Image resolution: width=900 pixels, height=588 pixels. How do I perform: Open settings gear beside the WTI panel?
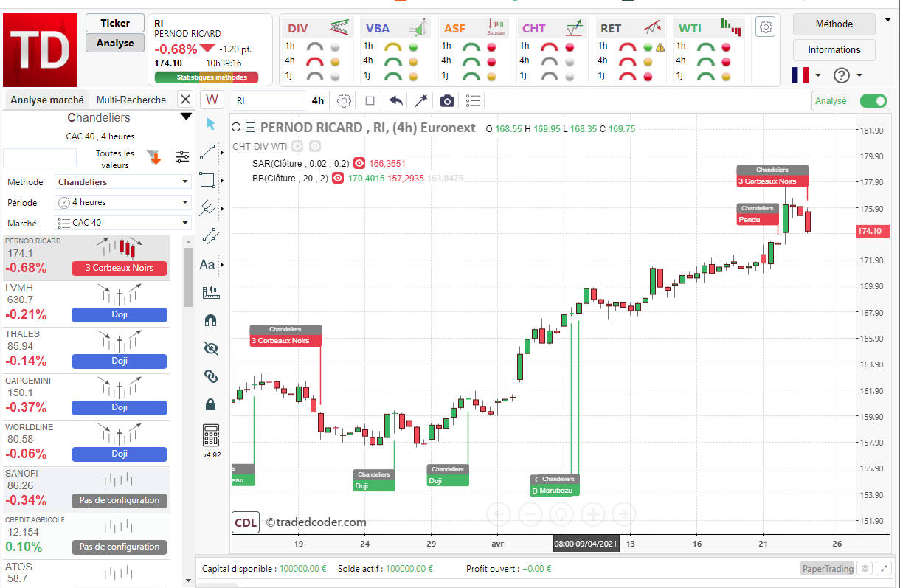coord(766,27)
